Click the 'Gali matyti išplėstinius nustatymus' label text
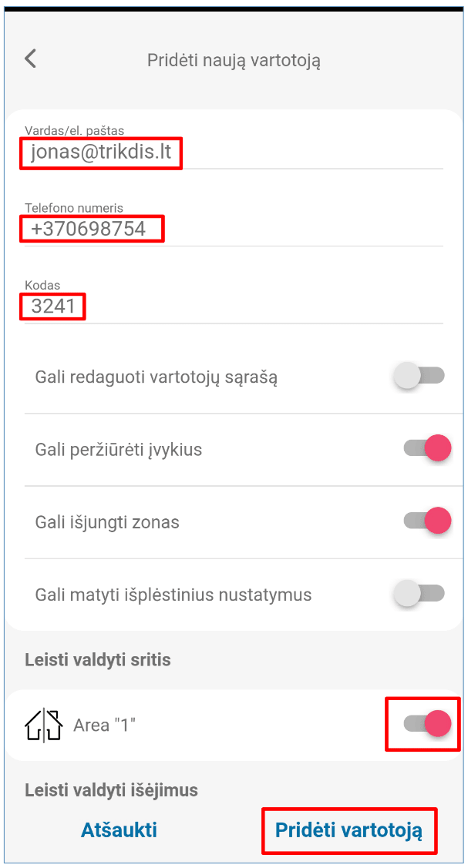 (x=173, y=595)
